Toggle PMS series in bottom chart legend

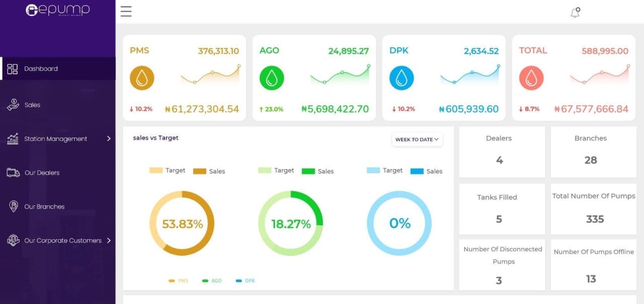[x=179, y=281]
